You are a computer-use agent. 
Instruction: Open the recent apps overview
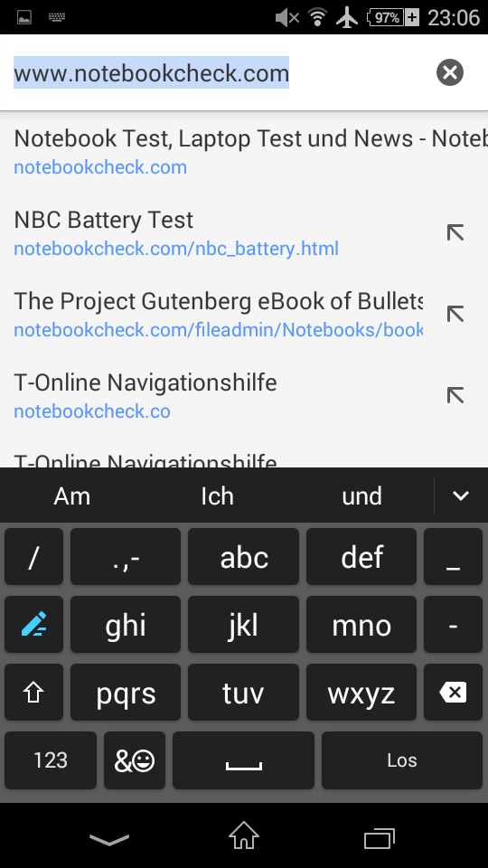click(379, 838)
